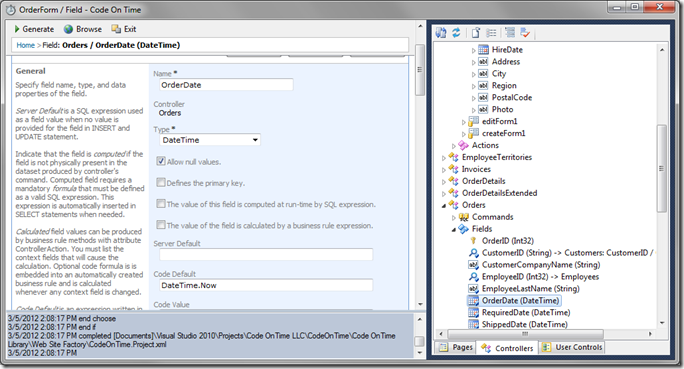Image resolution: width=684 pixels, height=369 pixels.
Task: Check Defines the primary key checkbox
Action: 161,182
